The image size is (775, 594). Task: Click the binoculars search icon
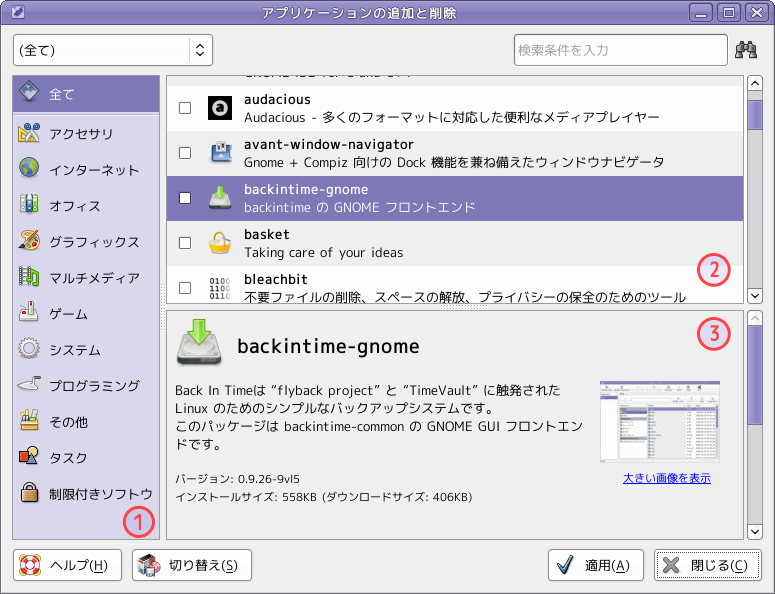746,50
